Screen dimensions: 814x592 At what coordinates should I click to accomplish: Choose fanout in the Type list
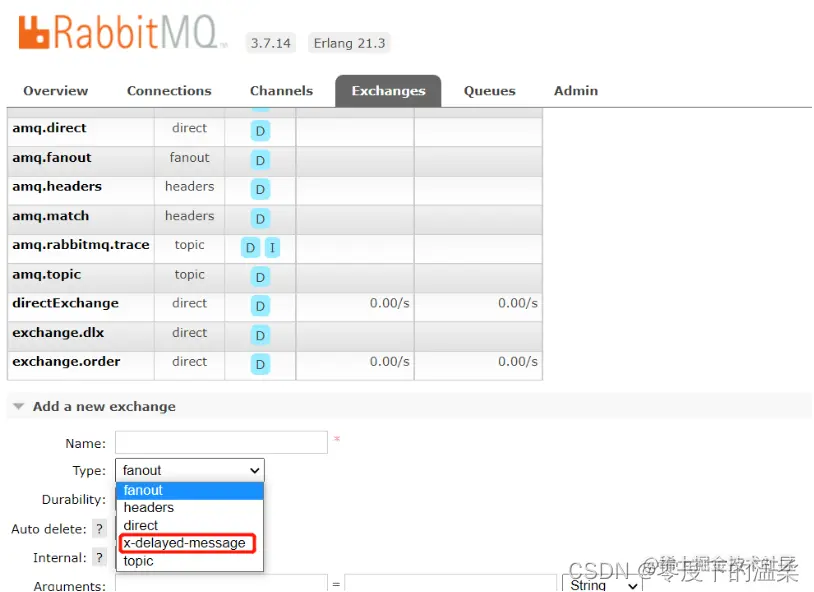190,490
